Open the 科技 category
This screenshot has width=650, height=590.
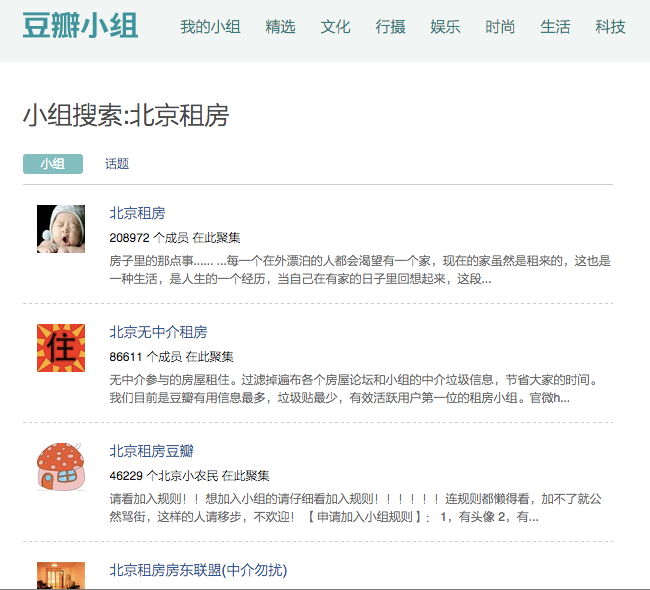610,27
